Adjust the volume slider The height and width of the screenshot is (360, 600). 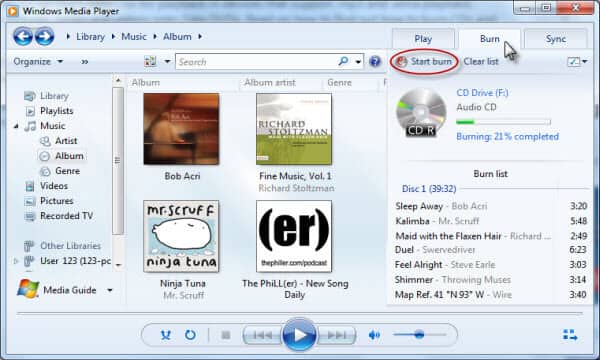coord(419,334)
